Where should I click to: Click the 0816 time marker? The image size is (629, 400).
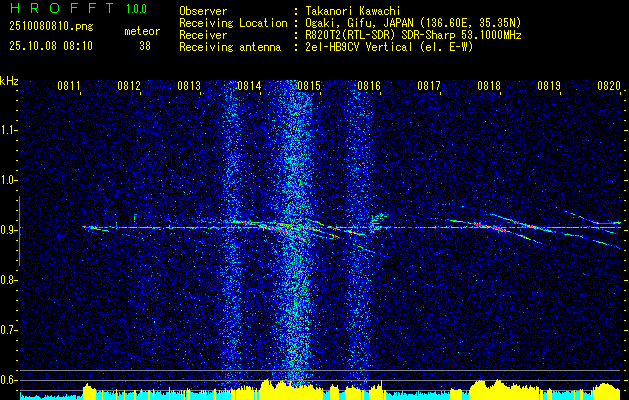[369, 85]
